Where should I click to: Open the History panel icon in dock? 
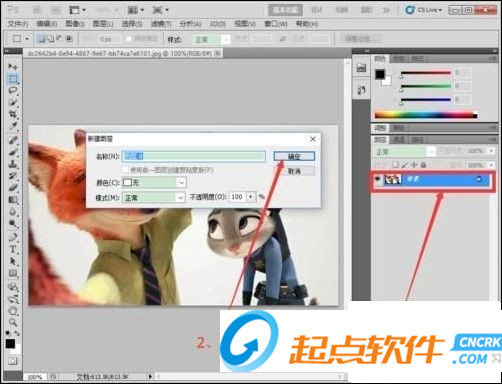361,90
